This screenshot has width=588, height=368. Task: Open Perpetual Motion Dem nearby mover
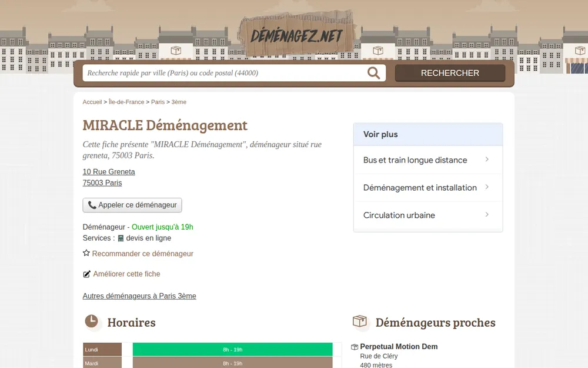point(399,347)
